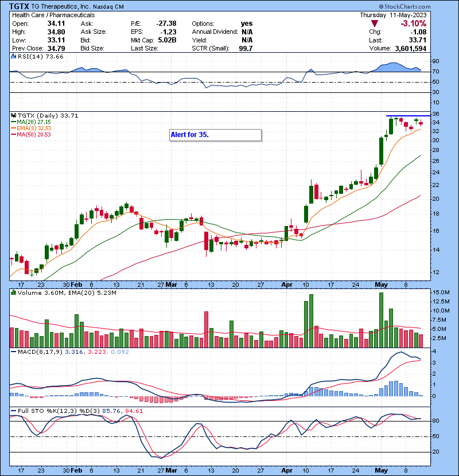
Task: Click the volume bars icon beside Volume label
Action: [14, 292]
